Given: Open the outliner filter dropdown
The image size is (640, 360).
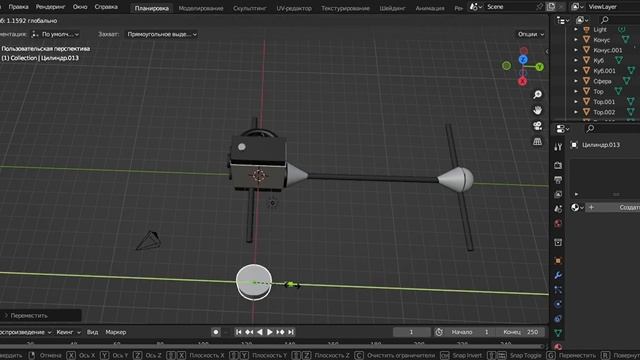Looking at the screenshot, I should 582,20.
